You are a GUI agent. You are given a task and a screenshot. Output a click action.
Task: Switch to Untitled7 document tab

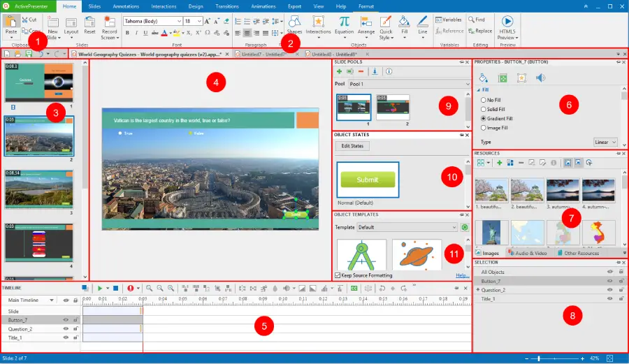point(264,54)
